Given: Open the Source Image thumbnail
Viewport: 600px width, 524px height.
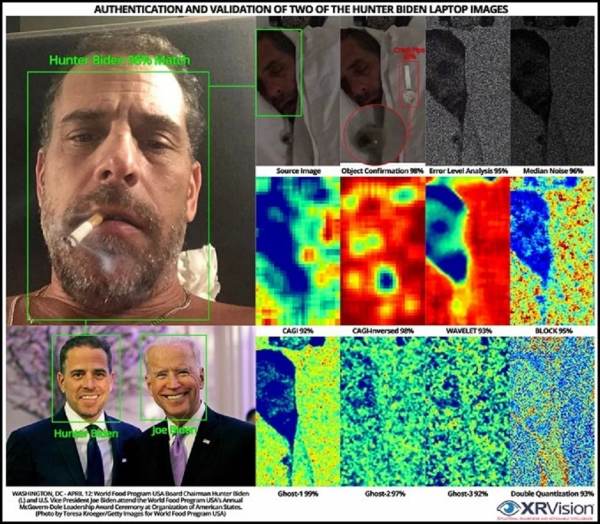Looking at the screenshot, I should tap(296, 90).
